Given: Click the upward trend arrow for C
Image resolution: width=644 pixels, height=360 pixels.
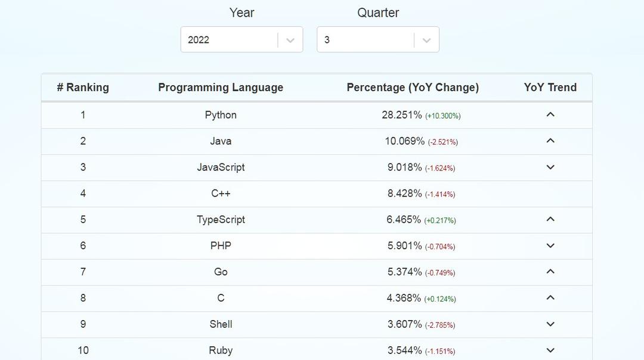Looking at the screenshot, I should point(550,298).
